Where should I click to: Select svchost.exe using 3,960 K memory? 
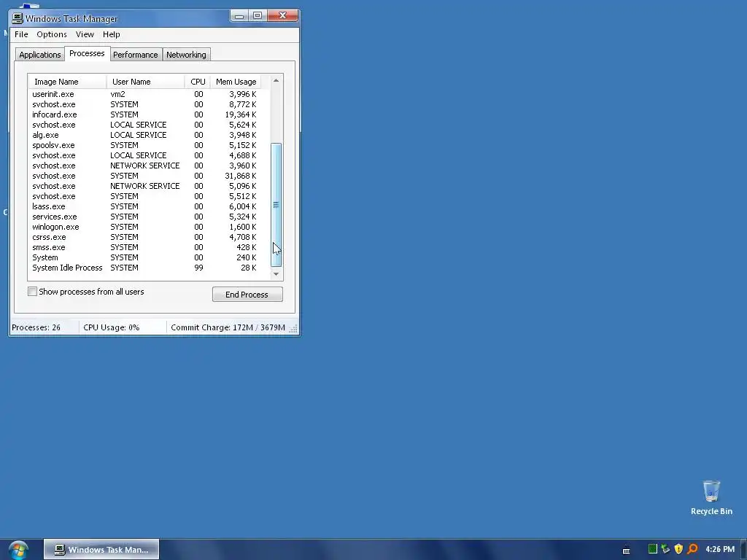(144, 166)
